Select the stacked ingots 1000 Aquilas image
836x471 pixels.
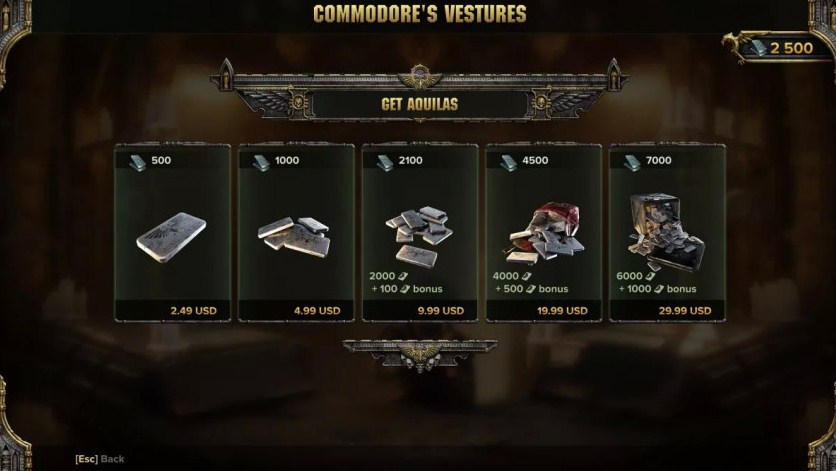click(294, 236)
